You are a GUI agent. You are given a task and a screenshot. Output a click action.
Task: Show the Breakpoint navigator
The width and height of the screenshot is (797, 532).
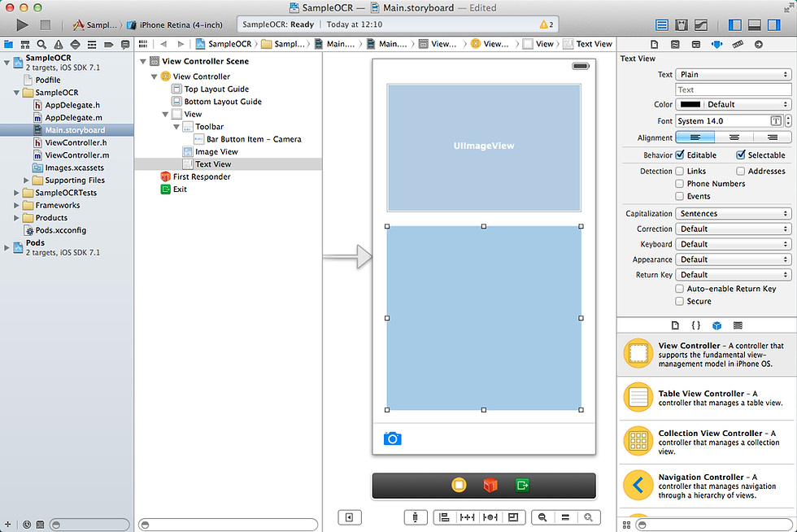click(109, 44)
